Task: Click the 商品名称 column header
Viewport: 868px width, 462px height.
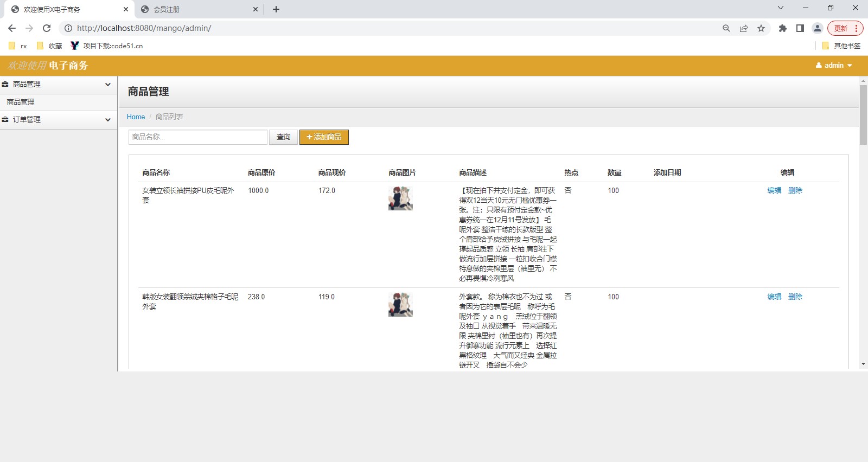Action: pyautogui.click(x=156, y=173)
